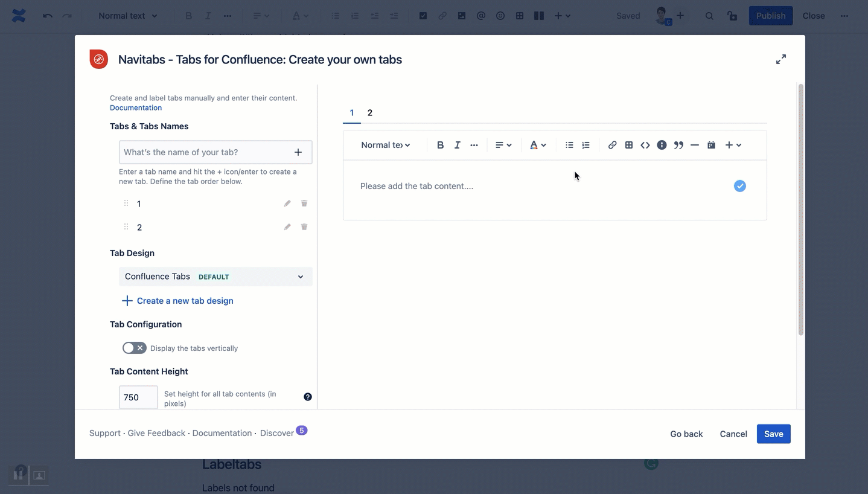Click the Go back button

pyautogui.click(x=686, y=434)
